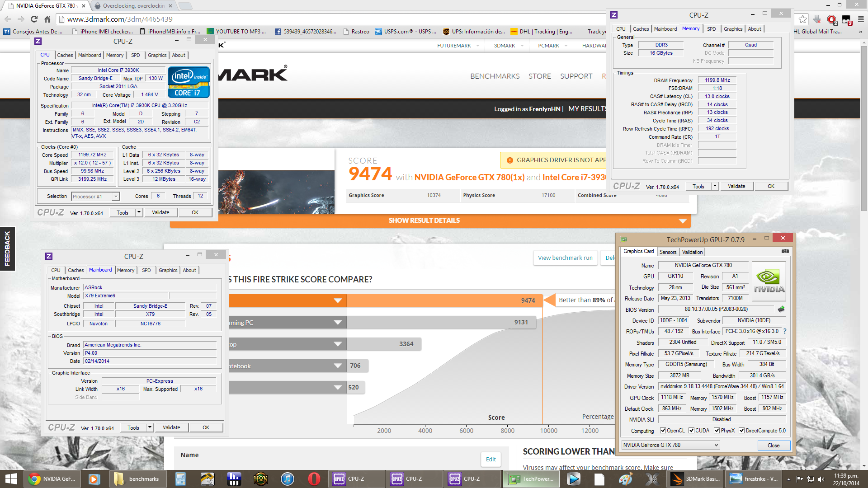Open Tools dropdown arrow in CPU tab window
This screenshot has width=868, height=488.
pyautogui.click(x=139, y=212)
